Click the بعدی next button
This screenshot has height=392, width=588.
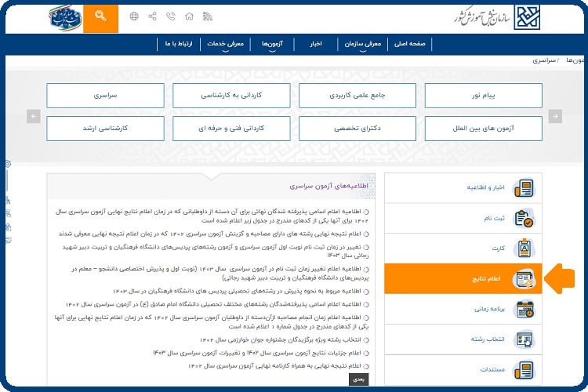(358, 379)
